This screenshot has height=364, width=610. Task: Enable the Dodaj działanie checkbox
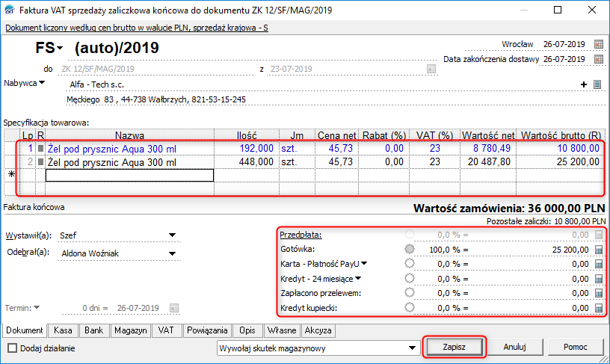pyautogui.click(x=12, y=348)
